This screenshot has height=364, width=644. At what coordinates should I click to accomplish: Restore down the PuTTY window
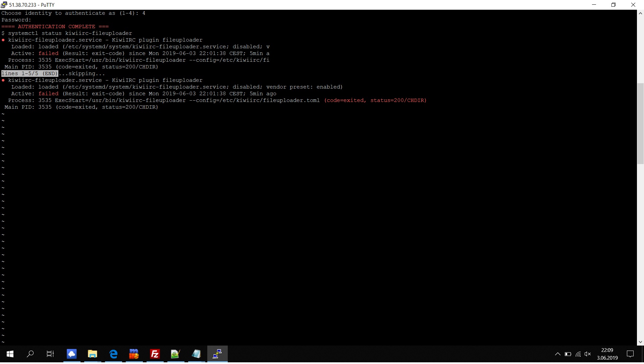tap(613, 5)
